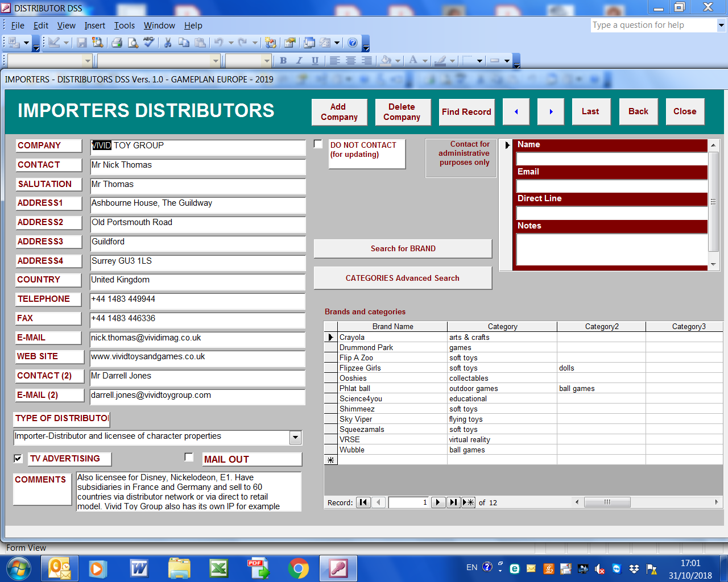Click the Redo arrow icon
The image size is (728, 582).
243,43
